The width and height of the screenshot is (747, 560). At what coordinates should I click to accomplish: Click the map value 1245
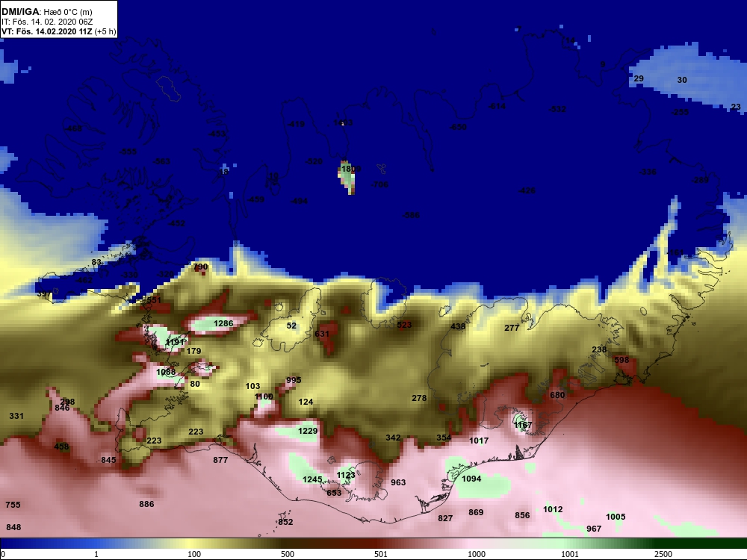312,479
